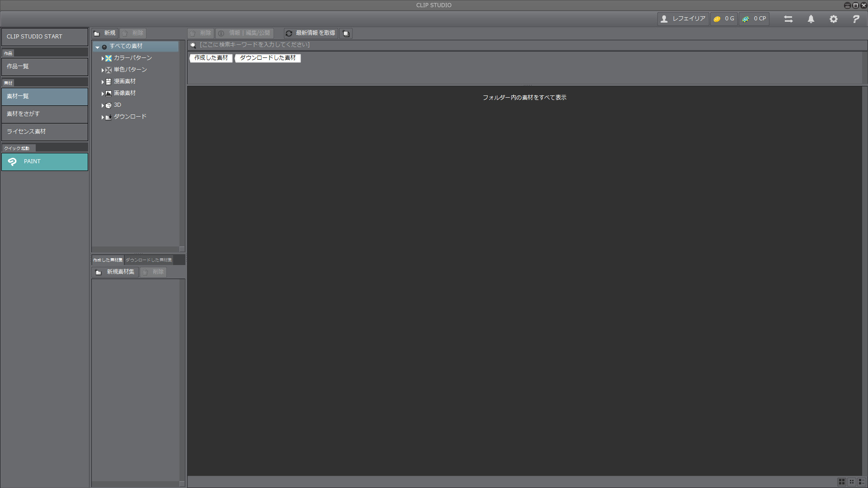Expand the ダウンロード folder
The height and width of the screenshot is (488, 868).
103,117
